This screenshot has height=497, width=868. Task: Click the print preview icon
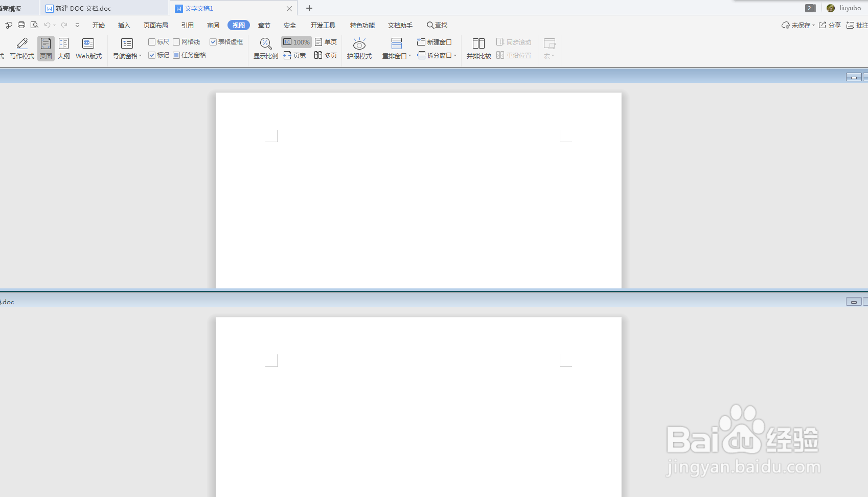click(34, 25)
